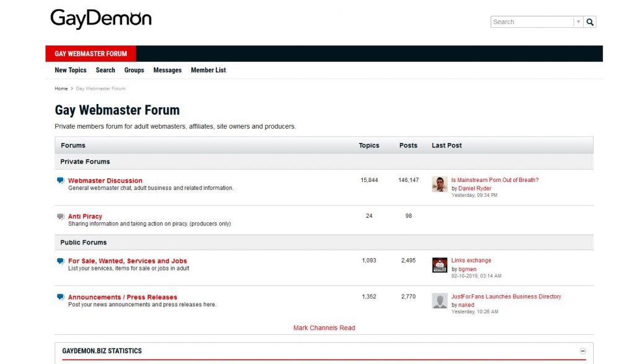Viewport: 634px width, 364px height.
Task: Open the Links exchange post
Action: pos(471,261)
